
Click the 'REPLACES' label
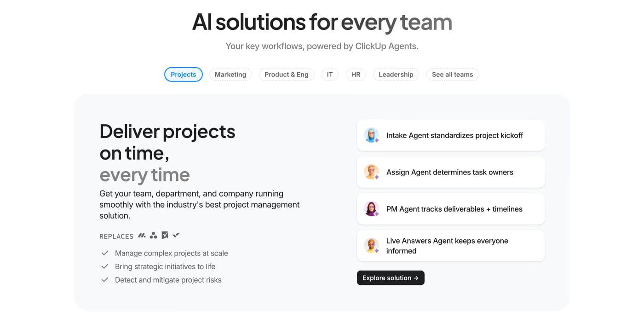coord(116,236)
